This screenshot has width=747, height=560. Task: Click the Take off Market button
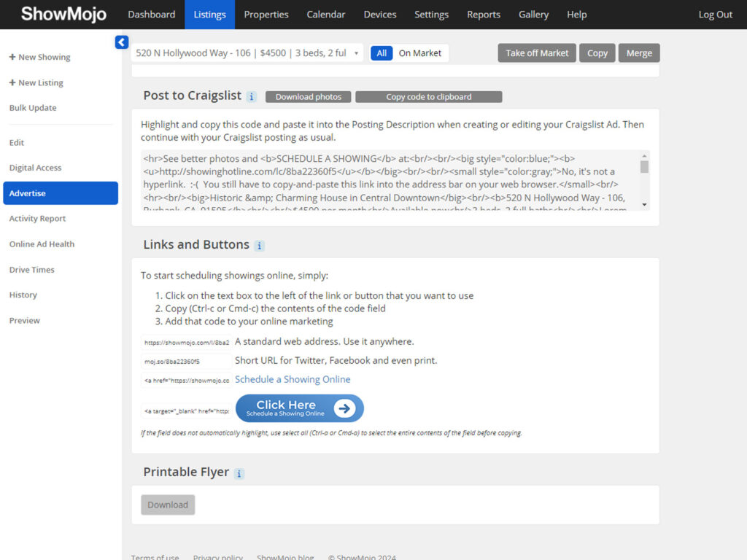click(x=537, y=53)
